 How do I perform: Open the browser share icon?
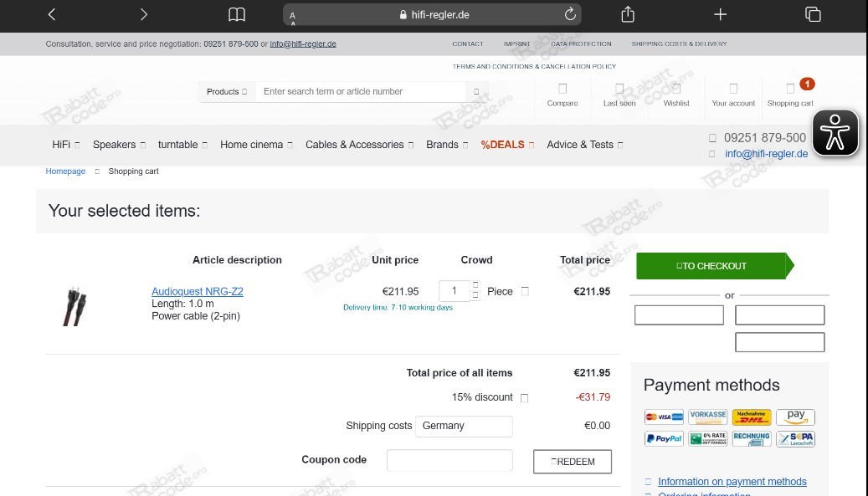coord(628,14)
